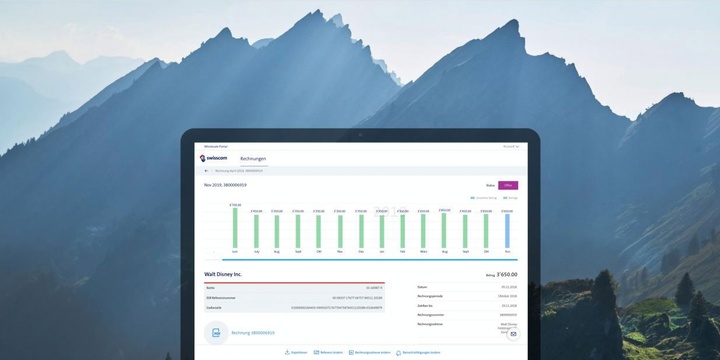Image resolution: width=720 pixels, height=360 pixels.
Task: Click the Rechnung April breadcrumb link
Action: coord(239,170)
